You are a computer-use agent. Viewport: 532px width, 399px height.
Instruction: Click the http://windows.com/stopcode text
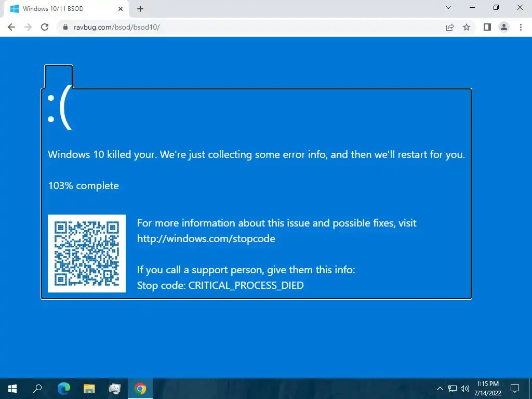point(206,238)
